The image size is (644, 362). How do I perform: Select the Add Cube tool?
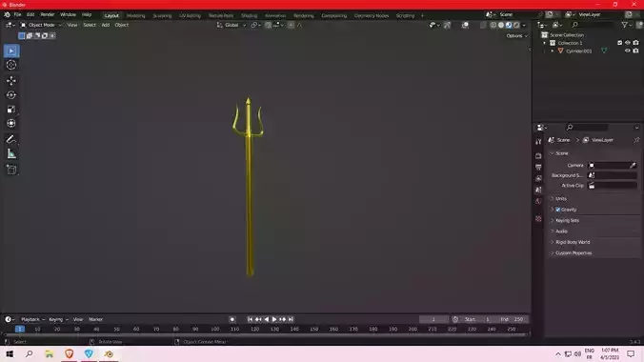[x=11, y=170]
